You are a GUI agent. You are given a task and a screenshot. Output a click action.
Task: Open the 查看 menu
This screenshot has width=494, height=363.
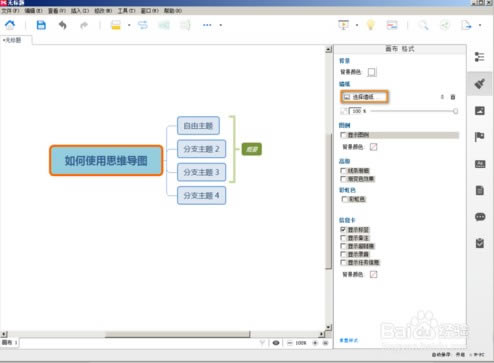pyautogui.click(x=57, y=11)
